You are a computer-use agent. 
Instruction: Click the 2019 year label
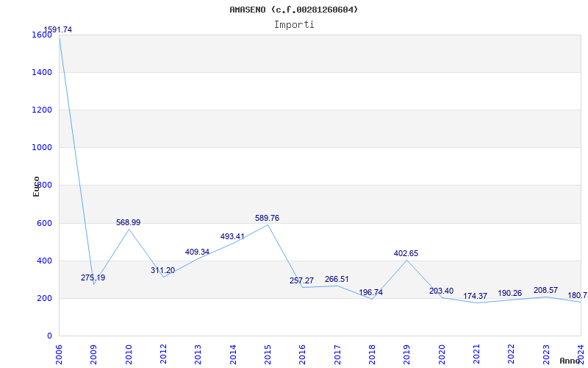407,355
